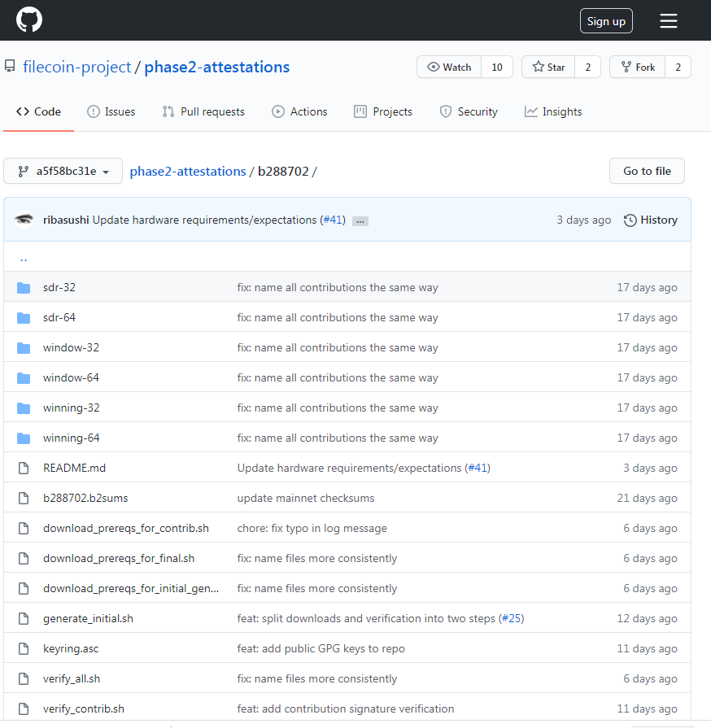This screenshot has height=728, width=711.
Task: Switch to the Security tab
Action: tap(469, 112)
